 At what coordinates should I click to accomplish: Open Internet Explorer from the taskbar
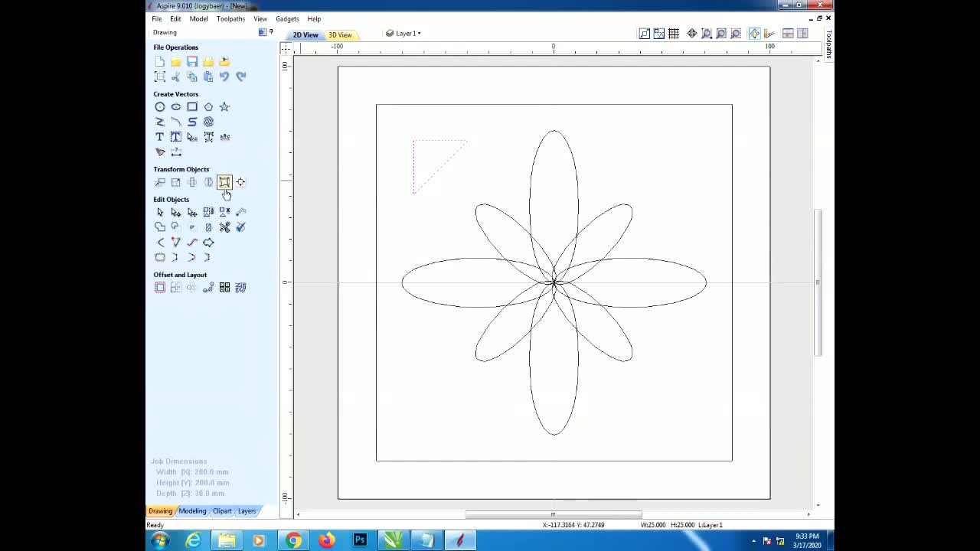tap(194, 541)
